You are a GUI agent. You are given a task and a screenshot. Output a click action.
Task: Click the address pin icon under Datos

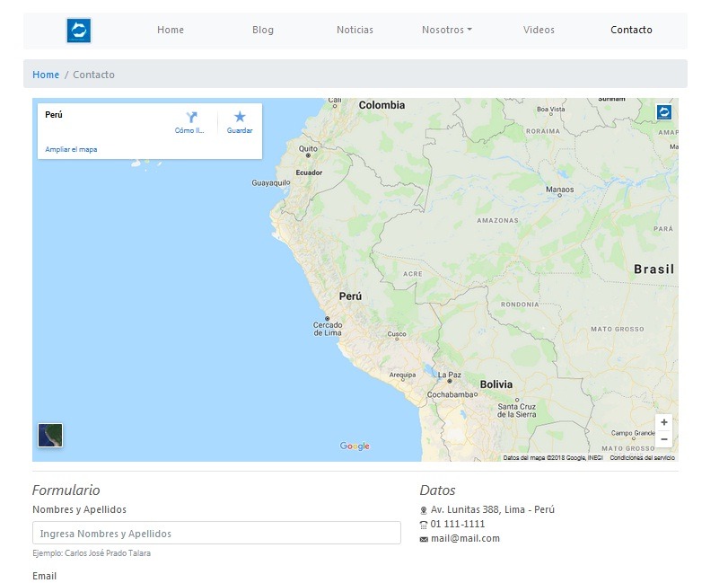(424, 510)
